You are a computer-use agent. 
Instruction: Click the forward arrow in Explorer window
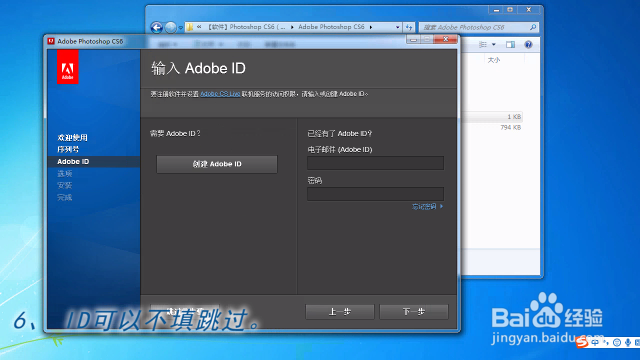(x=171, y=27)
